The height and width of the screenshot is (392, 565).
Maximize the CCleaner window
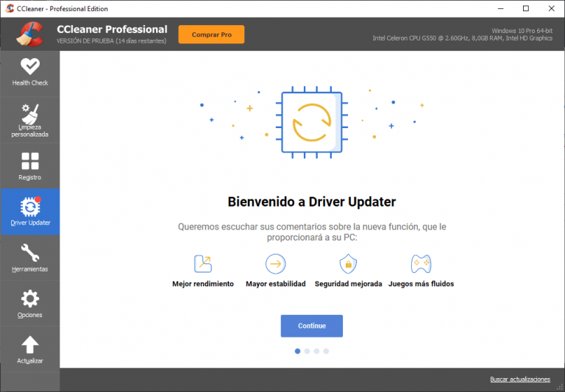point(525,9)
